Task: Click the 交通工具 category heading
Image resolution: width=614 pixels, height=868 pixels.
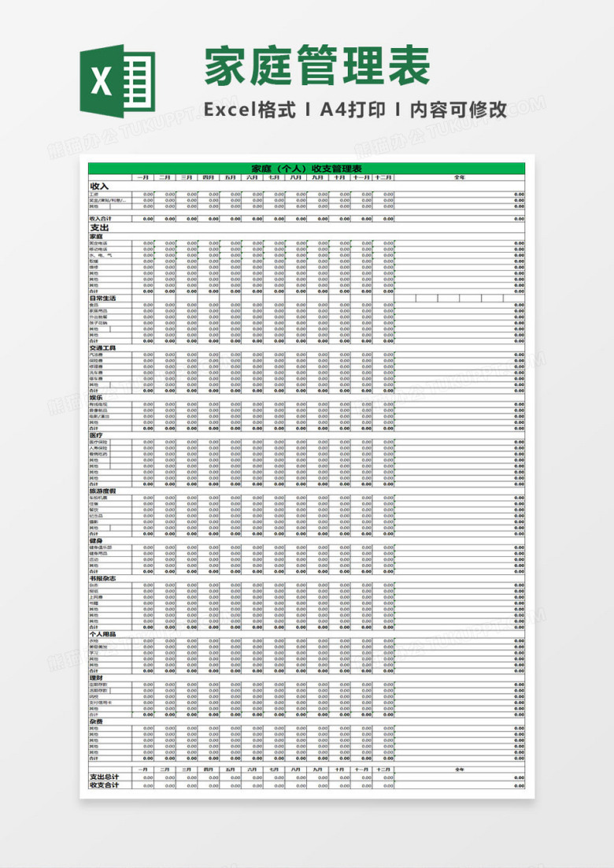Action: [103, 348]
